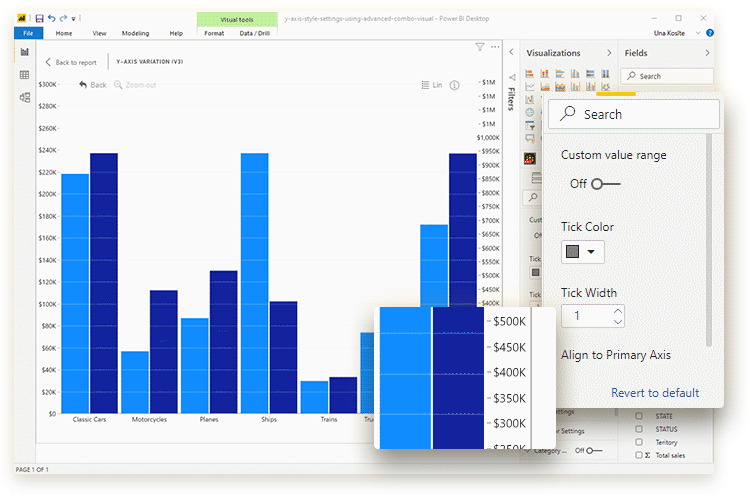The image size is (750, 500).
Task: Click the Back button above chart
Action: pyautogui.click(x=93, y=85)
